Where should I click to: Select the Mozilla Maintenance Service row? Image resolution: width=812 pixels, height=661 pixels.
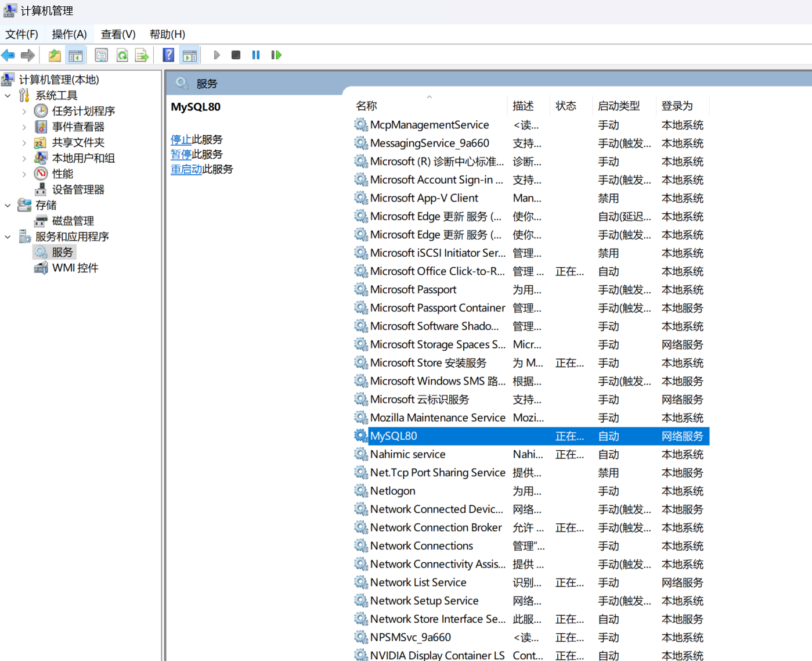point(531,418)
